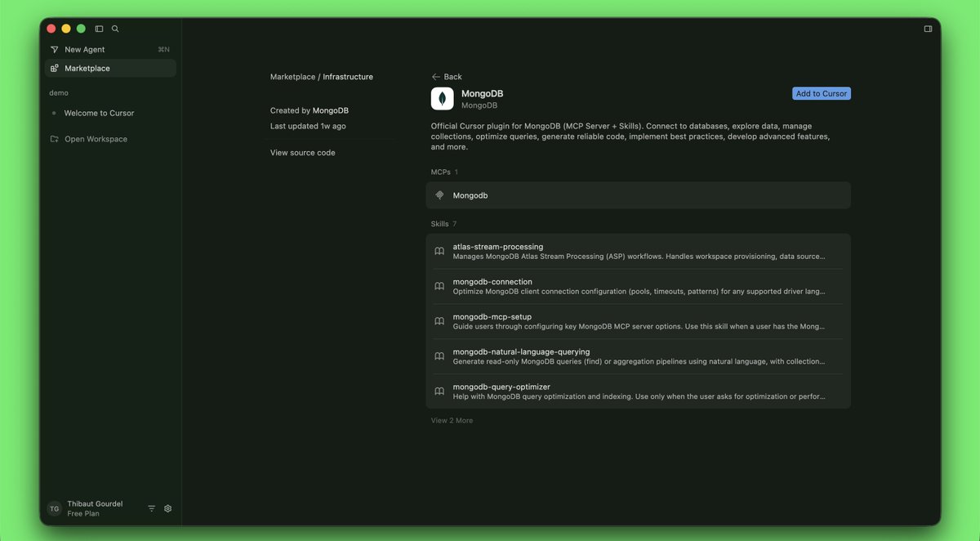This screenshot has width=980, height=541.
Task: Expand the Mongodb MCP entry
Action: pos(638,194)
